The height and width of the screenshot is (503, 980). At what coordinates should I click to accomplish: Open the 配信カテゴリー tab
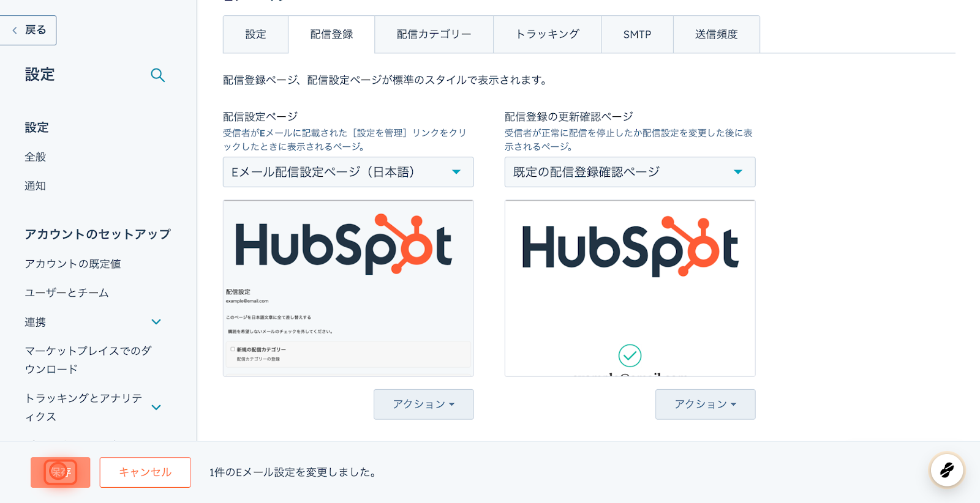pyautogui.click(x=434, y=34)
